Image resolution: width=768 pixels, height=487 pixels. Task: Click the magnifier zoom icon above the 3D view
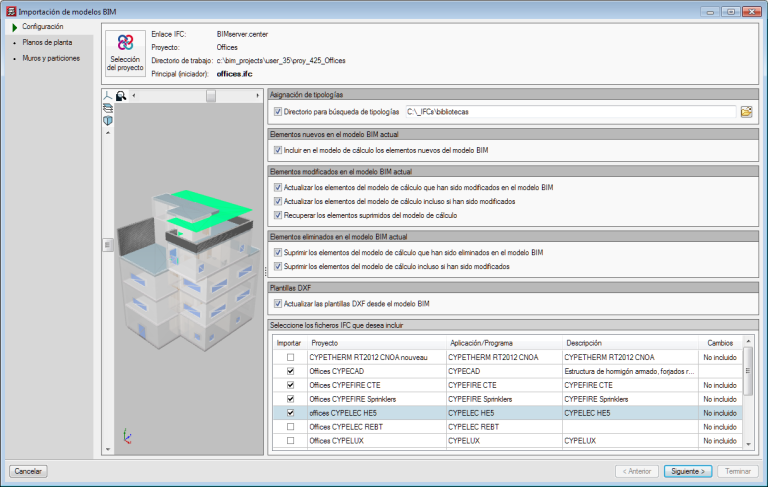tap(121, 96)
